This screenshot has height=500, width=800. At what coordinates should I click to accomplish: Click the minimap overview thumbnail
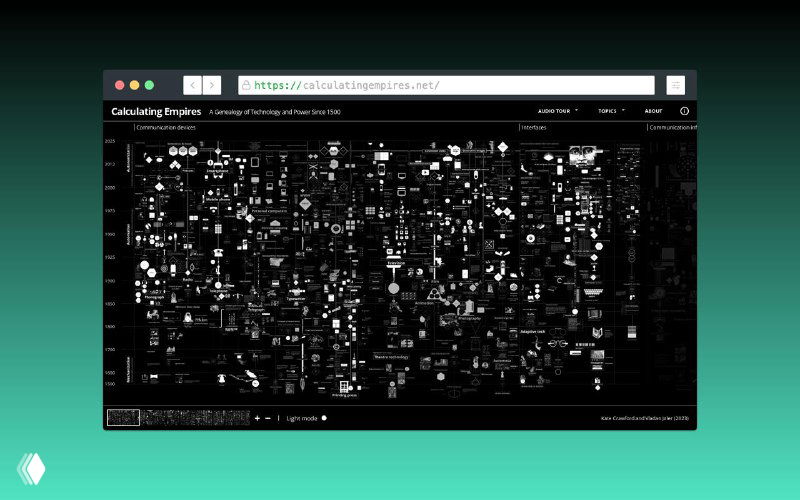point(123,418)
